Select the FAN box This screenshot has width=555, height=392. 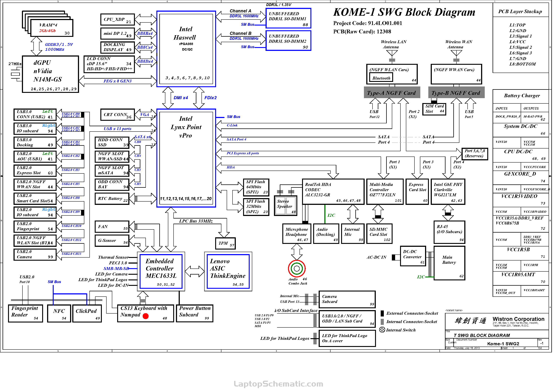[112, 227]
